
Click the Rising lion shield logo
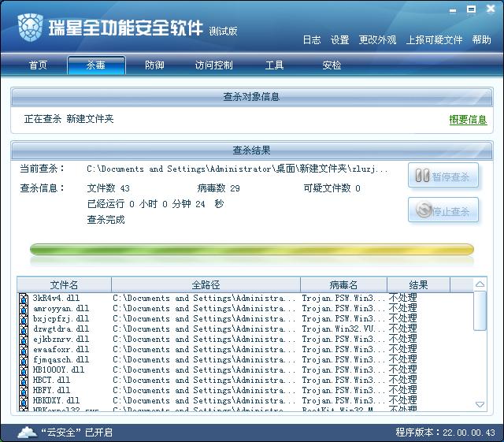(x=30, y=28)
